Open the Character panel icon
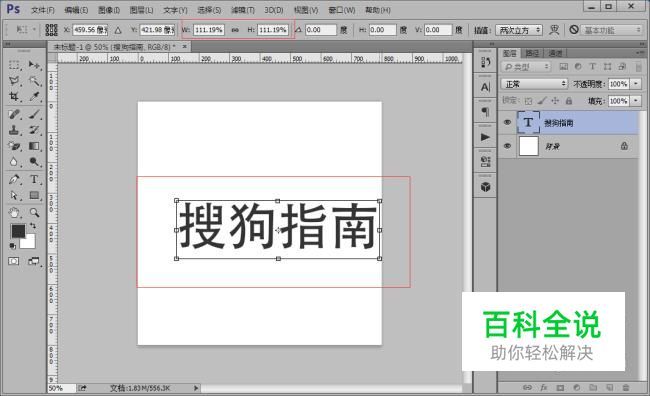Image resolution: width=650 pixels, height=396 pixels. (485, 87)
